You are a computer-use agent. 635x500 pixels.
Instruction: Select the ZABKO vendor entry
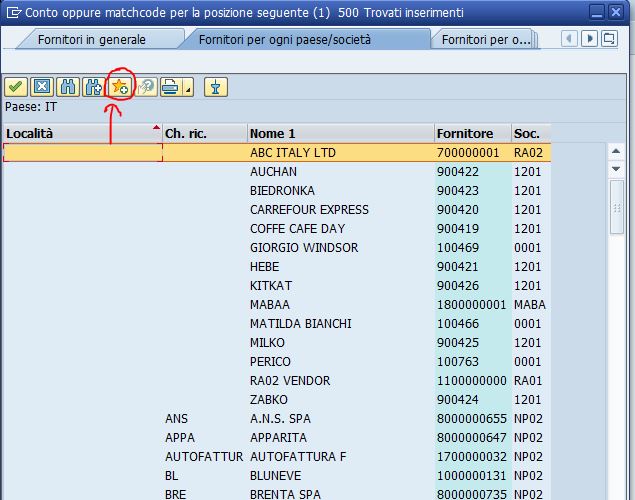pyautogui.click(x=268, y=400)
